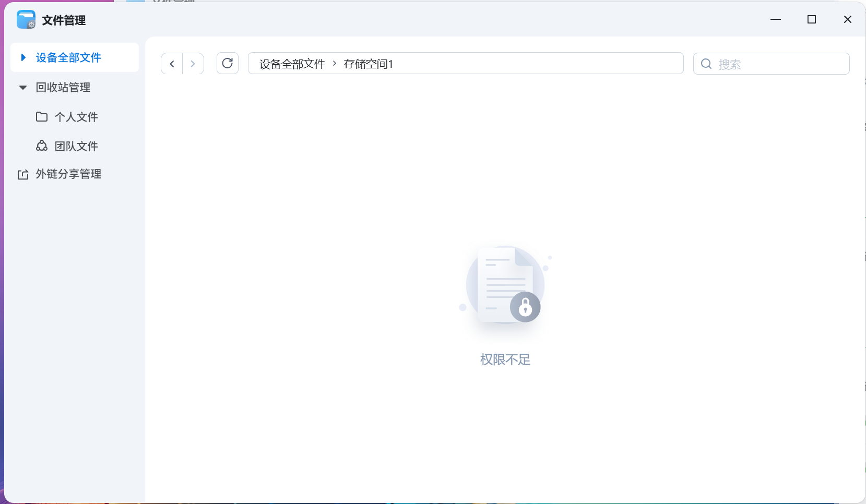The height and width of the screenshot is (504, 866).
Task: Close the 文件管理 window
Action: (848, 19)
